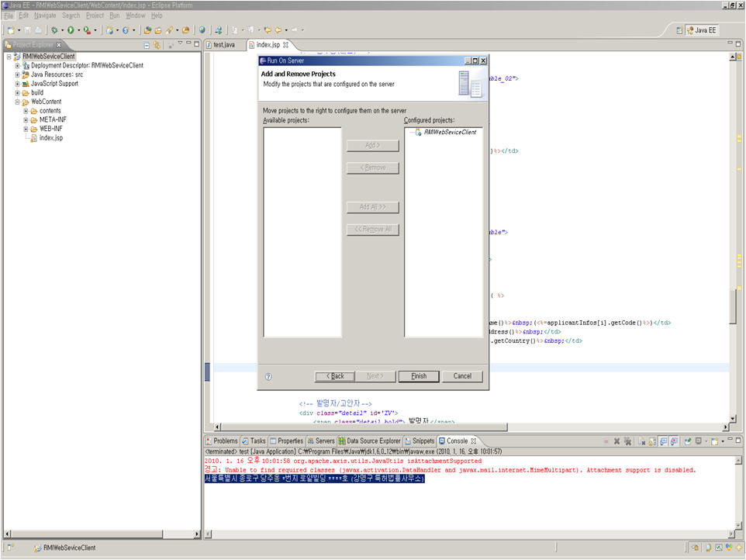Click the Debug bug icon in toolbar

tap(54, 30)
